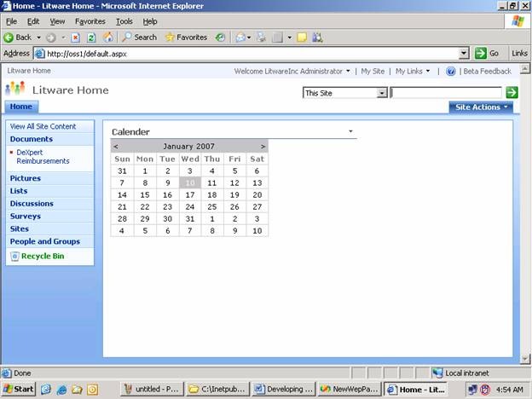Expand Welcome LitwareInc Administrator menu

[292, 72]
